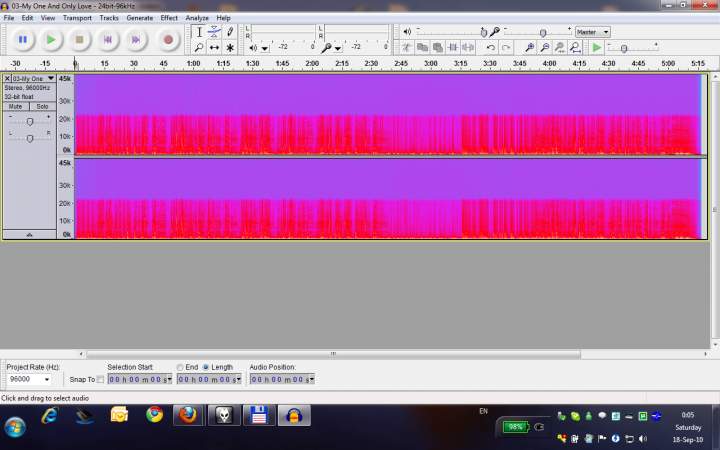The width and height of the screenshot is (720, 450).
Task: Click the Selection Start time field
Action: (140, 379)
